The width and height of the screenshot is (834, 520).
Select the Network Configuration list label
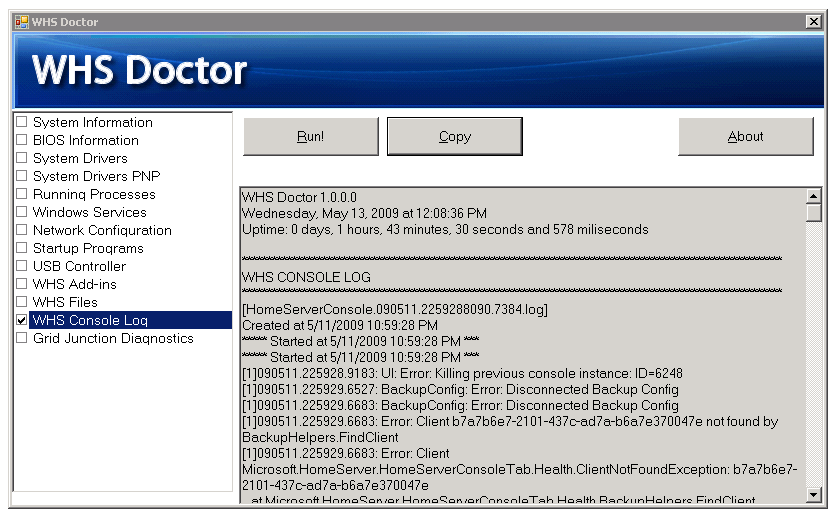(102, 230)
